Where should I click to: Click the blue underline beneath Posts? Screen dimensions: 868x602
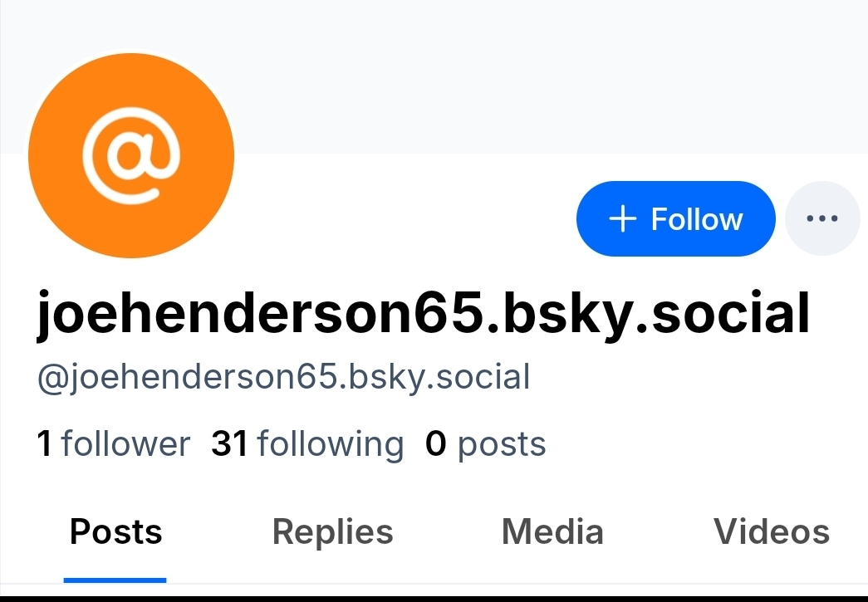click(x=115, y=580)
